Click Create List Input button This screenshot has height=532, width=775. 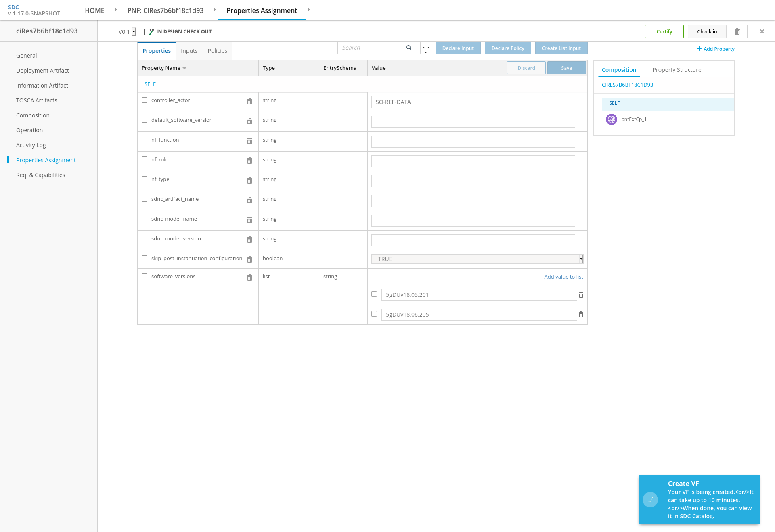(561, 48)
